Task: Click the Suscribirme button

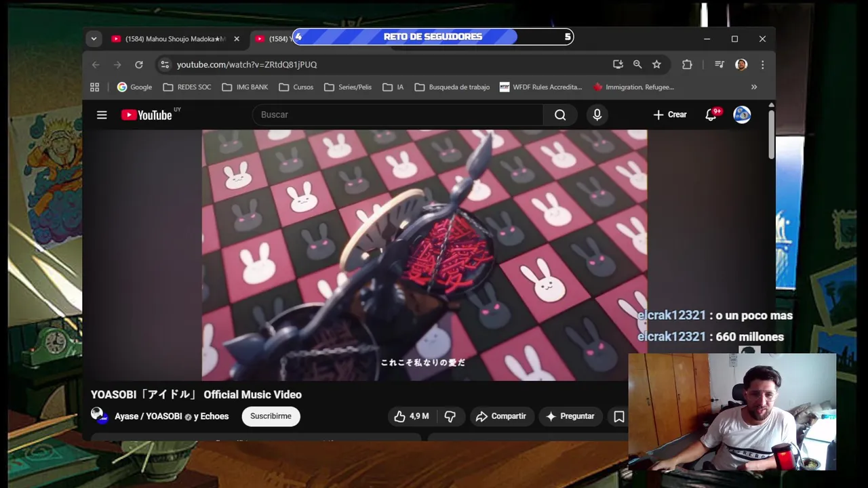Action: coord(271,416)
